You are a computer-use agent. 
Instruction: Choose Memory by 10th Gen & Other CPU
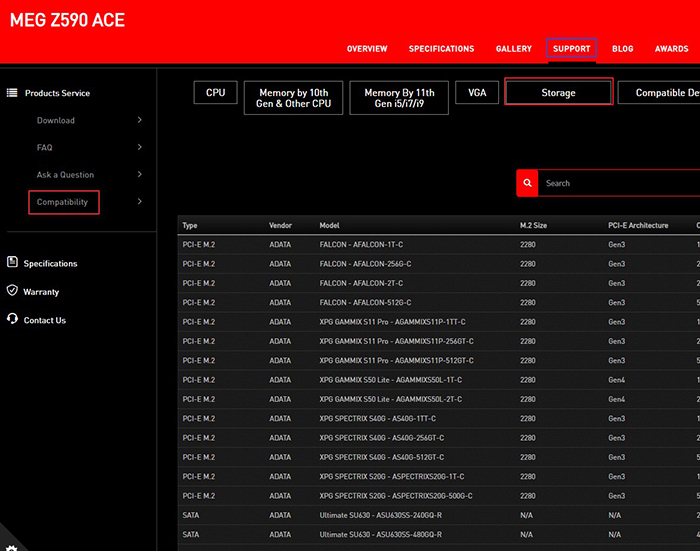[x=293, y=98]
